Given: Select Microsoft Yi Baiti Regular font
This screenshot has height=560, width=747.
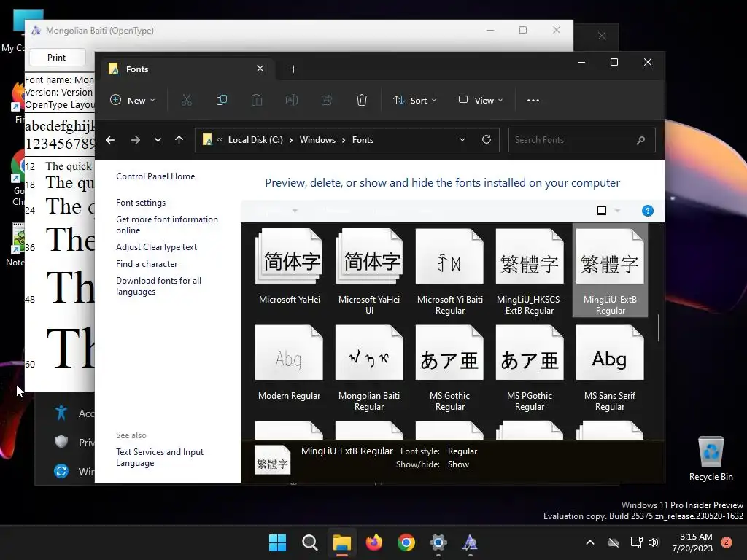Looking at the screenshot, I should (x=449, y=271).
